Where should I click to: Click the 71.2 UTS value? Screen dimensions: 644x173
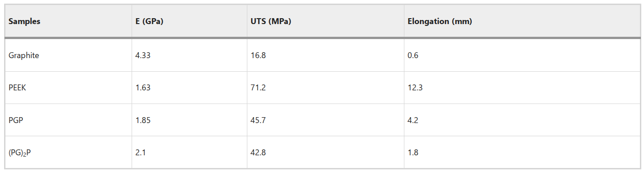pyautogui.click(x=258, y=88)
